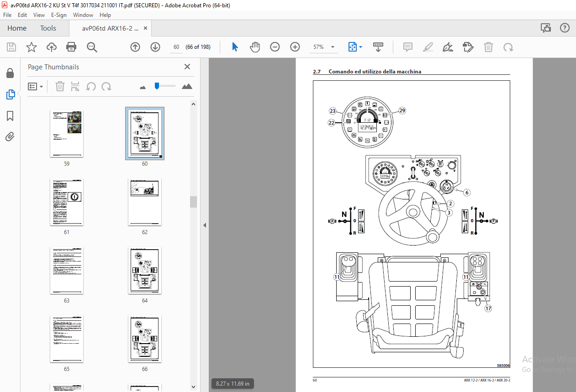
Task: Open the thumbnails Options dropdown menu
Action: (36, 86)
